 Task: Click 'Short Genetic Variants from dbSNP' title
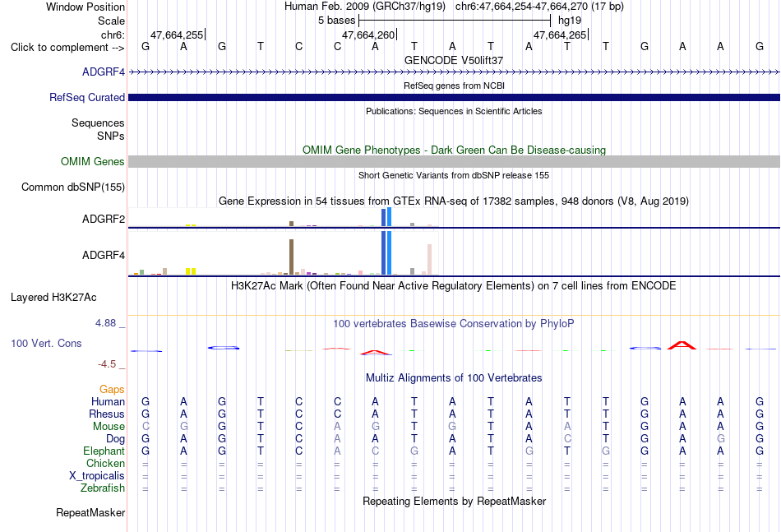pos(454,175)
